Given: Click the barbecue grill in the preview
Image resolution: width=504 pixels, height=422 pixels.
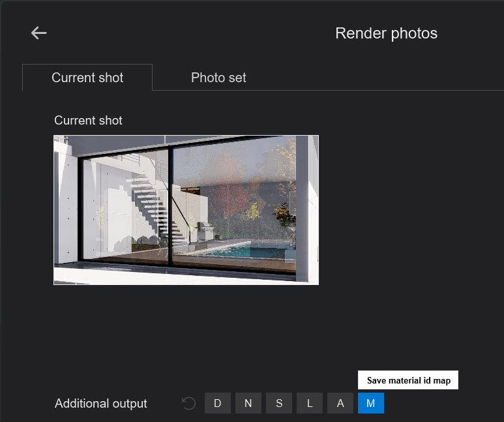Looking at the screenshot, I should [x=204, y=230].
